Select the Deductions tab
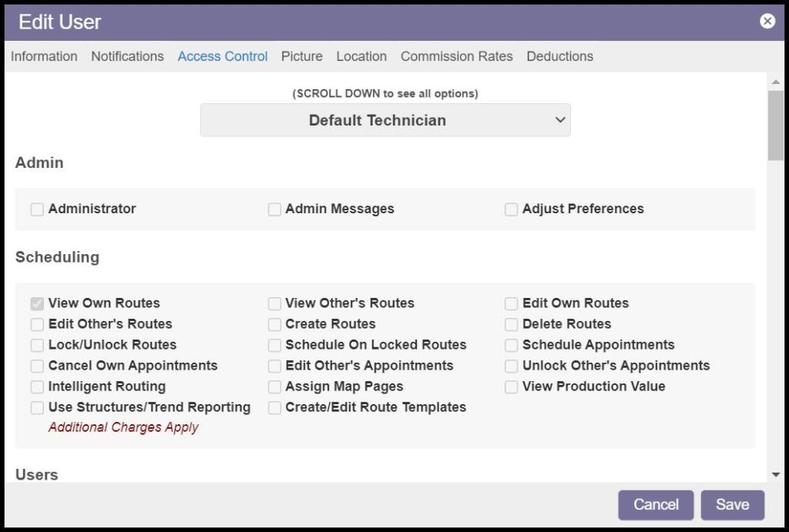 point(559,56)
